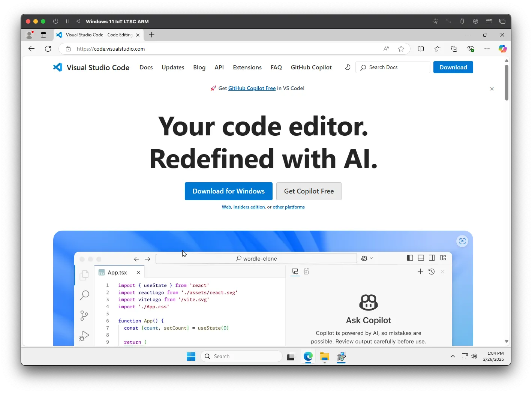The width and height of the screenshot is (532, 393).
Task: Open the GitHub Copilot Free link
Action: coord(252,88)
